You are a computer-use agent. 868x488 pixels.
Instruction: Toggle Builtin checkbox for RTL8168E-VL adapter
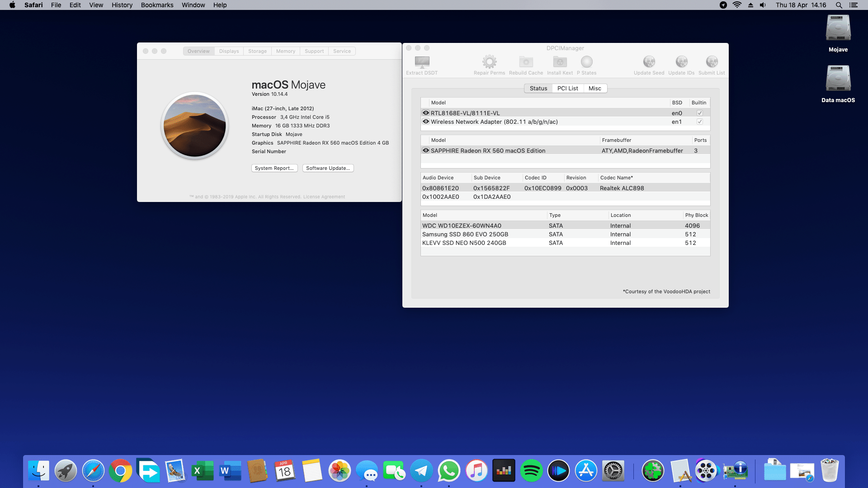(x=699, y=113)
